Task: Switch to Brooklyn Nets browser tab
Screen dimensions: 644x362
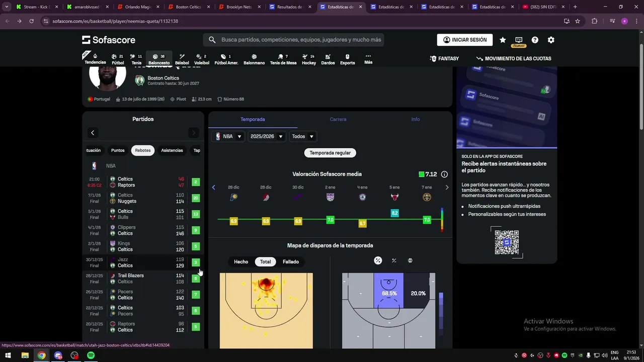Action: (x=239, y=7)
